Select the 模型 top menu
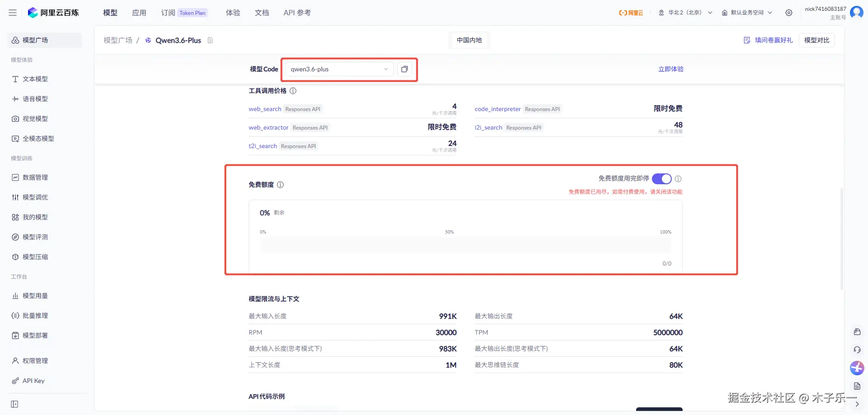The image size is (868, 415). point(110,13)
